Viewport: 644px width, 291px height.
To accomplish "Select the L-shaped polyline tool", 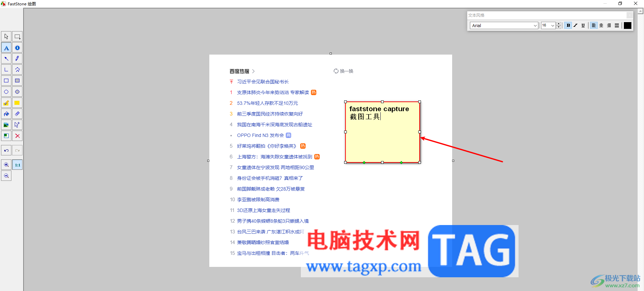I will (6, 70).
